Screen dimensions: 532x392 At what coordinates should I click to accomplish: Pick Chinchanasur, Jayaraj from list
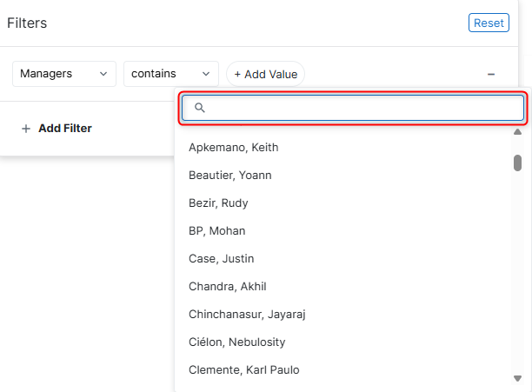click(245, 314)
